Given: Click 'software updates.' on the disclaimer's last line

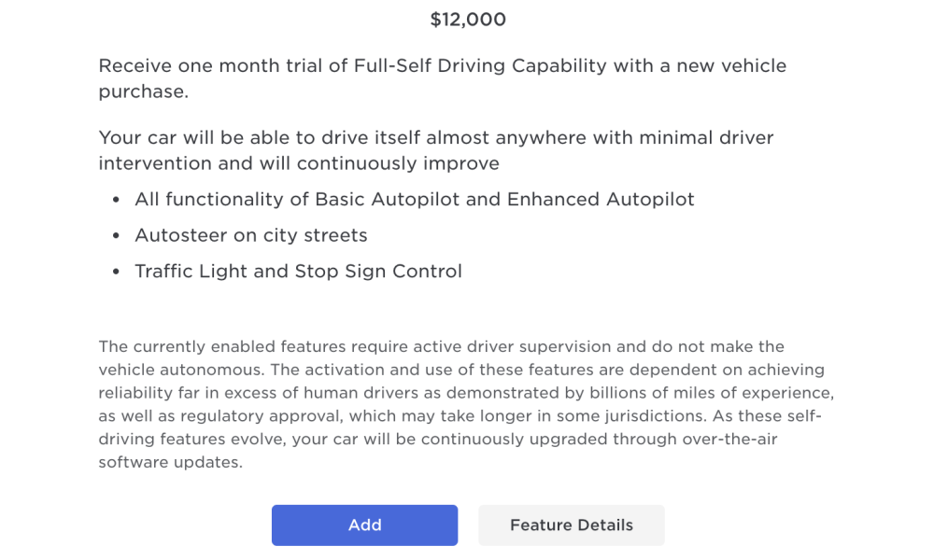Looking at the screenshot, I should (170, 462).
